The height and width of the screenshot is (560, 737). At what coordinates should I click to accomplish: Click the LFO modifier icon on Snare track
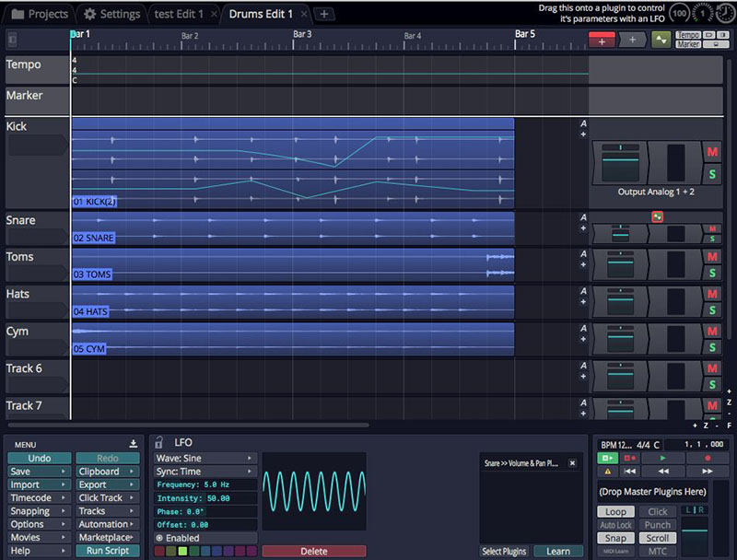657,216
